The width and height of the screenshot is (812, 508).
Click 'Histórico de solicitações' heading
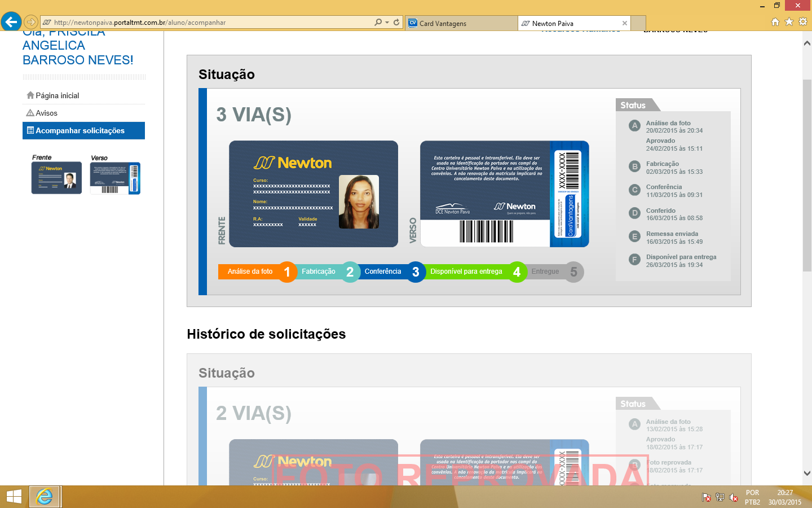[266, 334]
